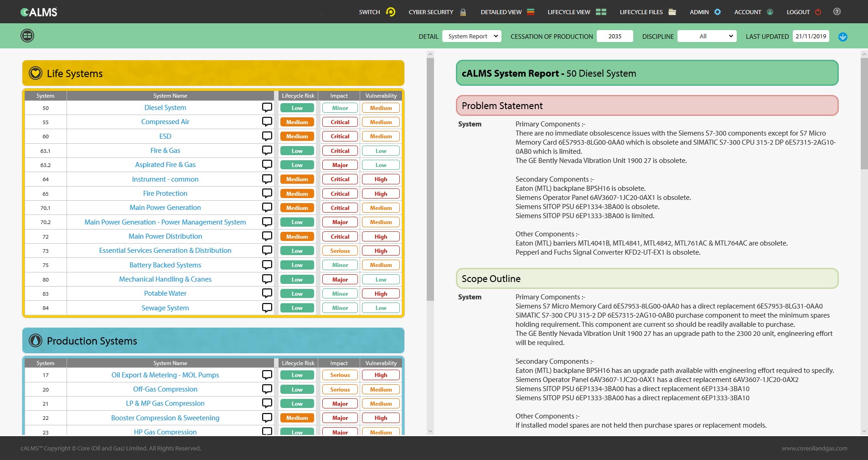The image size is (868, 460).
Task: Expand the Detail System Report dropdown
Action: coord(472,37)
